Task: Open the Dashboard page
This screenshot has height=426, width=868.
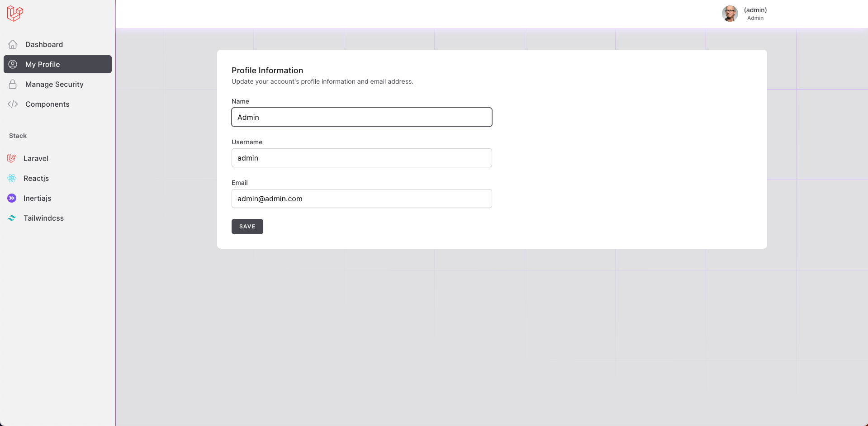Action: point(44,44)
